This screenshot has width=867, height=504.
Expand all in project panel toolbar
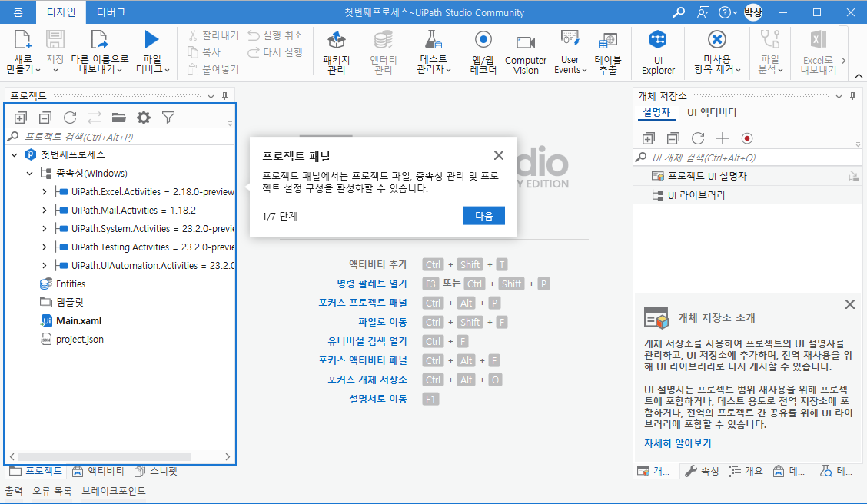pyautogui.click(x=21, y=118)
